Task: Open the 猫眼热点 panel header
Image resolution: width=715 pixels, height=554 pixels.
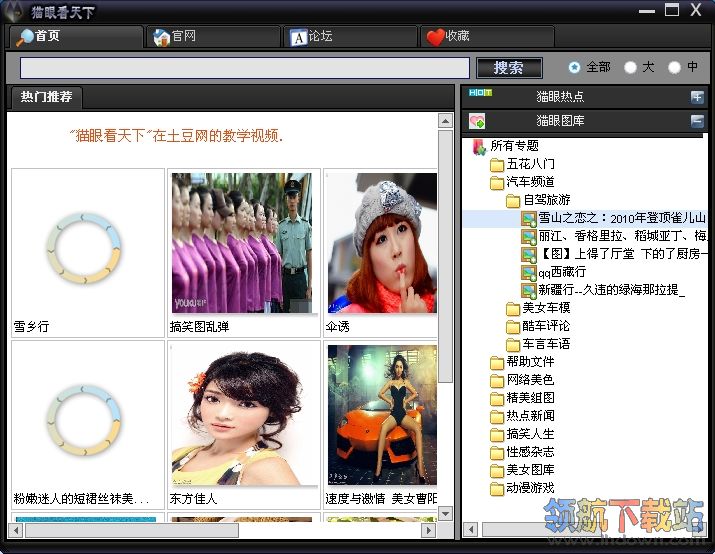Action: click(x=584, y=97)
